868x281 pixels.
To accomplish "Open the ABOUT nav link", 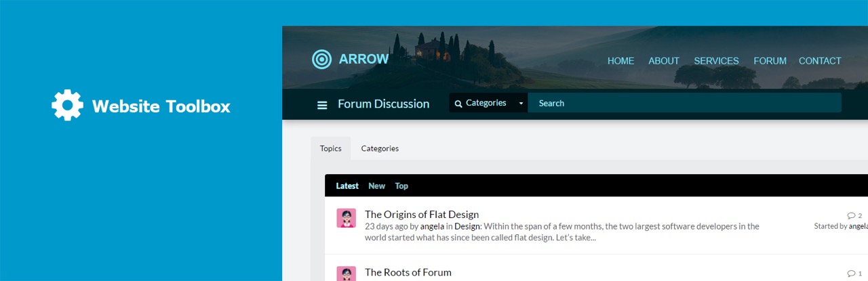I will click(x=664, y=61).
